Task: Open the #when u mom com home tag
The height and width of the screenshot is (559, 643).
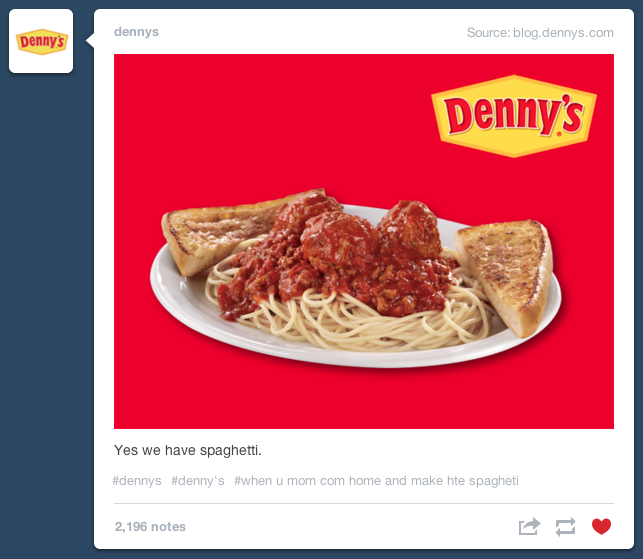Action: point(376,481)
